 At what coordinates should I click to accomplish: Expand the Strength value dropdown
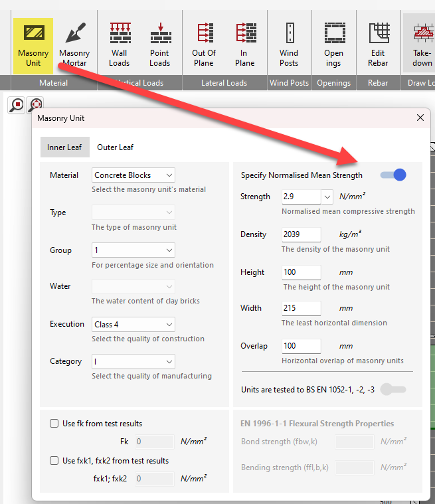tap(327, 197)
